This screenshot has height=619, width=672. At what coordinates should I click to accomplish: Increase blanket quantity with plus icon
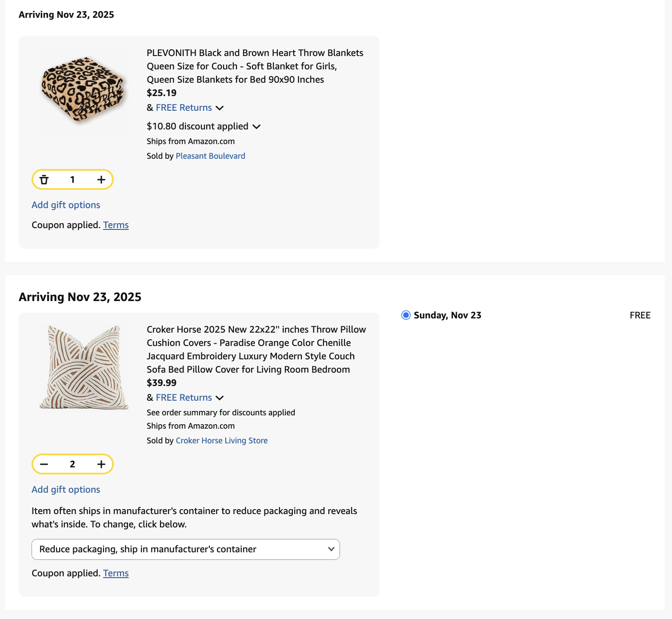pos(101,180)
